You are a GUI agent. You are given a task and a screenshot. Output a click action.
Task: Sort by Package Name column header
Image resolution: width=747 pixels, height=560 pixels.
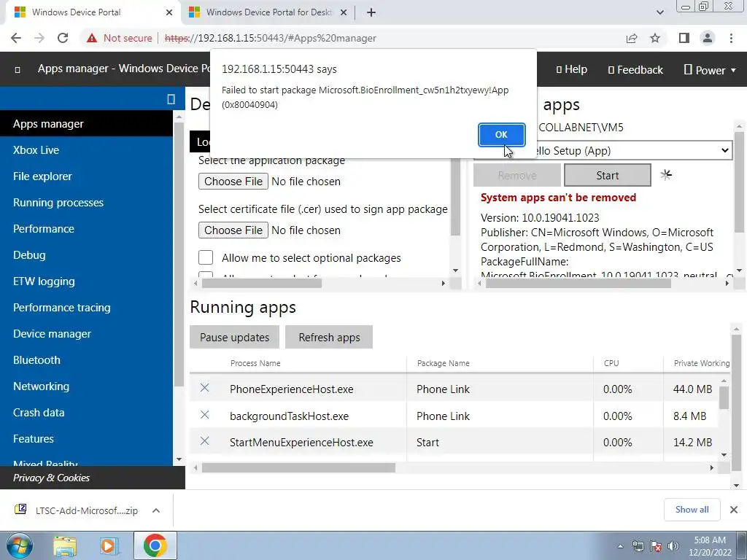(x=443, y=363)
